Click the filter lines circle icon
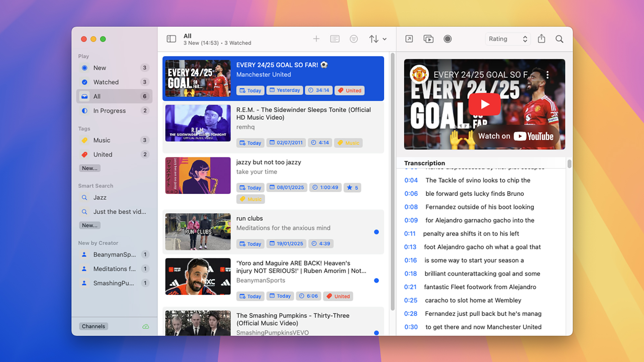644x362 pixels. [x=354, y=39]
